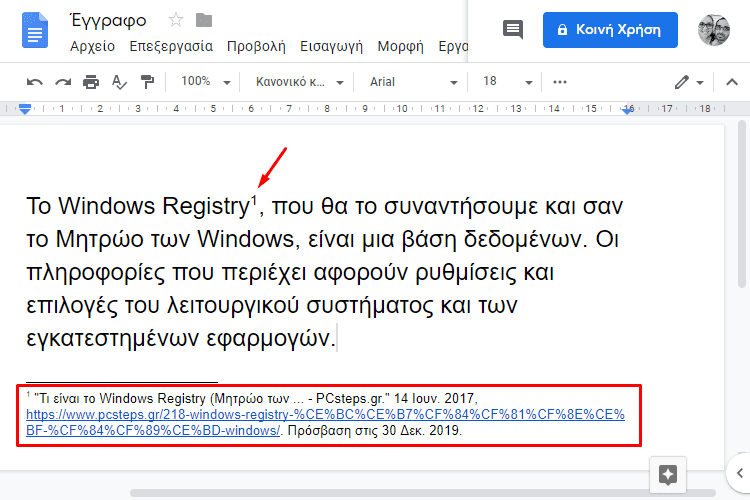Click footnote text Πρόσβαση στις 30 Δεκ. 2019
Screen dimensions: 750x500
pos(375,430)
